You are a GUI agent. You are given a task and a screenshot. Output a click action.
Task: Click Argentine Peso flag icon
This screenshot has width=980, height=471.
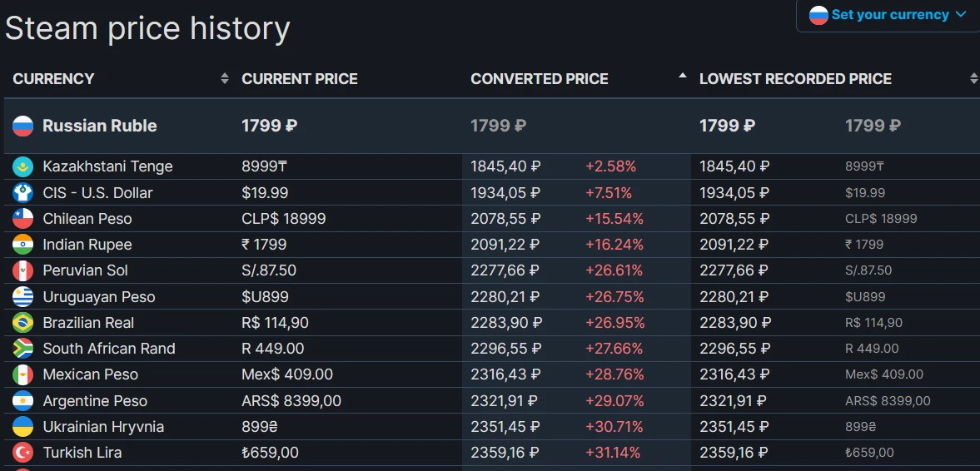23,401
